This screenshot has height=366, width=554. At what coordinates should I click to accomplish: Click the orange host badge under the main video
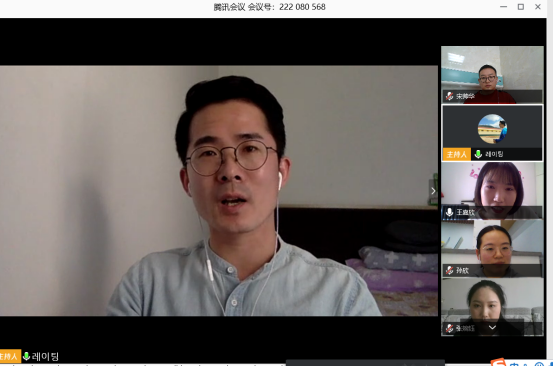point(10,356)
